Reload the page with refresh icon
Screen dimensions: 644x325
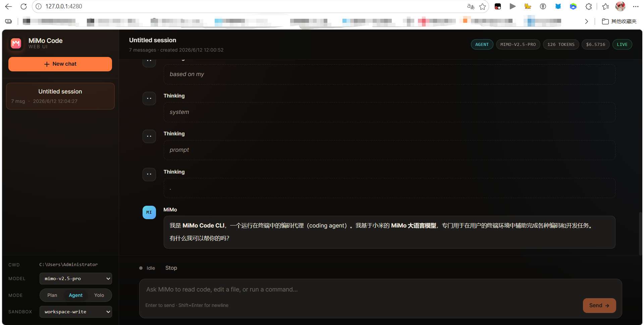(x=23, y=6)
